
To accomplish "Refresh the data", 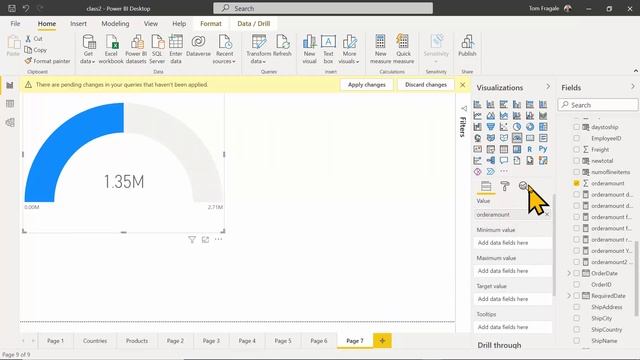I will [282, 46].
